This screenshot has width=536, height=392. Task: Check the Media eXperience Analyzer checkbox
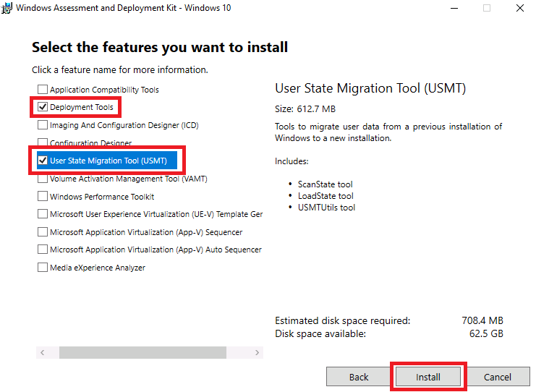click(43, 268)
